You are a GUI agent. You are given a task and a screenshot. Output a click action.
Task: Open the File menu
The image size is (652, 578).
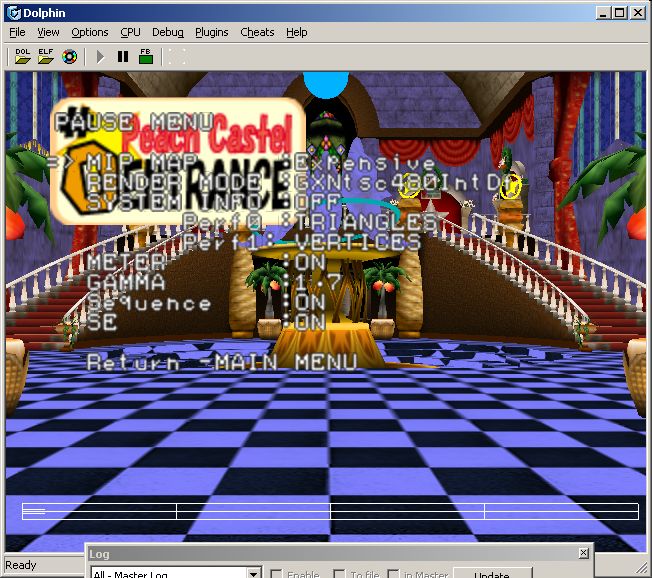click(x=17, y=32)
